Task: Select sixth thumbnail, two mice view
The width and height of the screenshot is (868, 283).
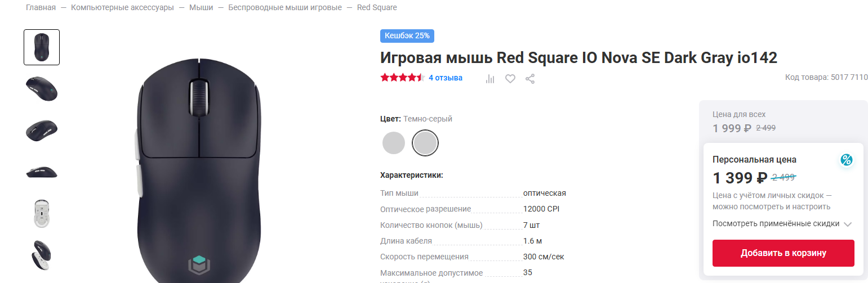Action: (x=42, y=255)
